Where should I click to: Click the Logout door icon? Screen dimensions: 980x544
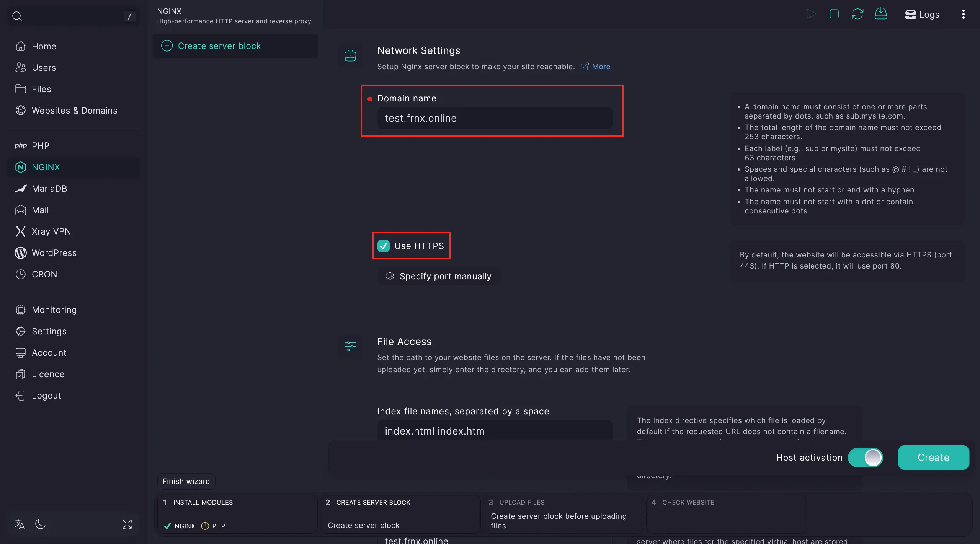click(20, 396)
